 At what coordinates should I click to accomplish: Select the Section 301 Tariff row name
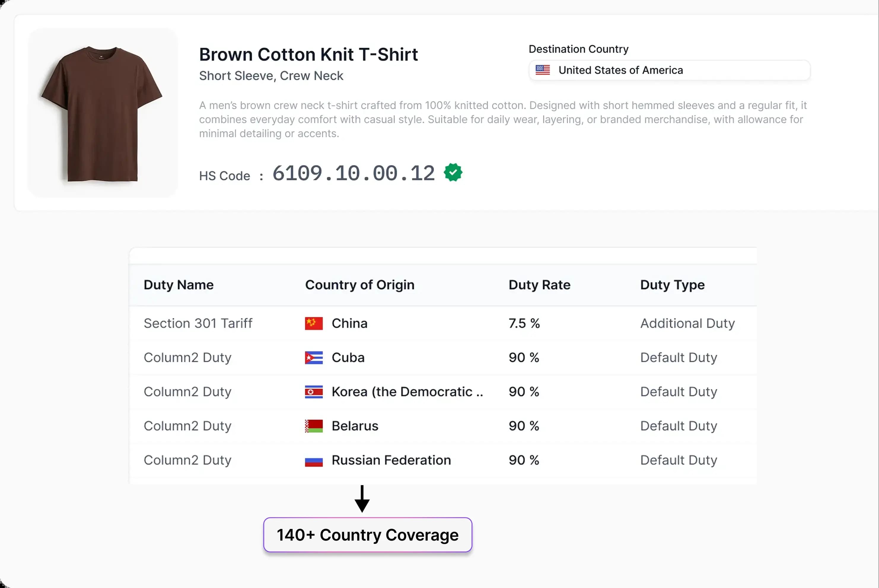click(x=198, y=323)
